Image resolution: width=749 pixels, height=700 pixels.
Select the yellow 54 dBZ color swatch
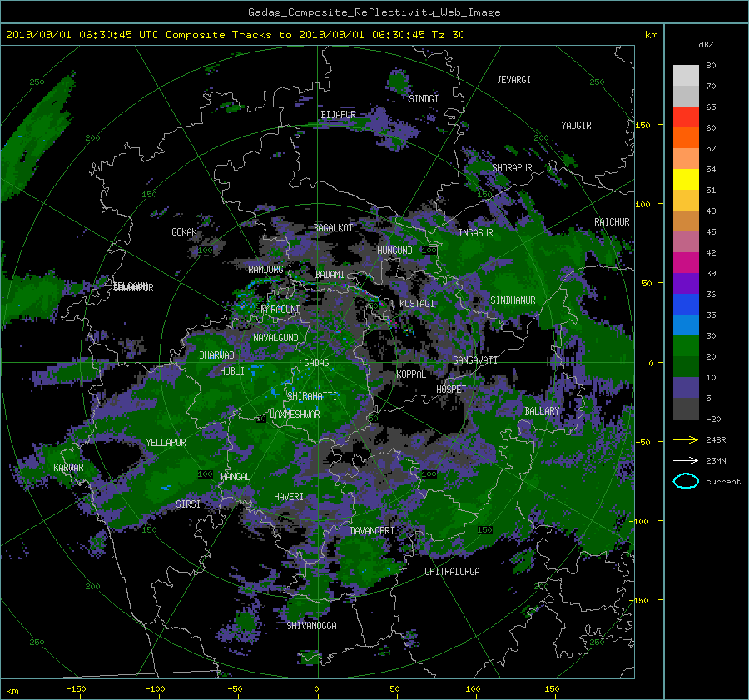pyautogui.click(x=686, y=179)
